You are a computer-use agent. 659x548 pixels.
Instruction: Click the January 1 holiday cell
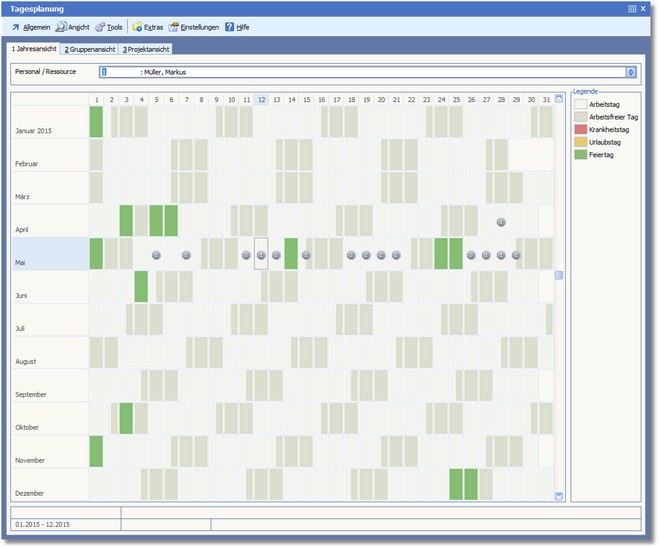[x=96, y=122]
